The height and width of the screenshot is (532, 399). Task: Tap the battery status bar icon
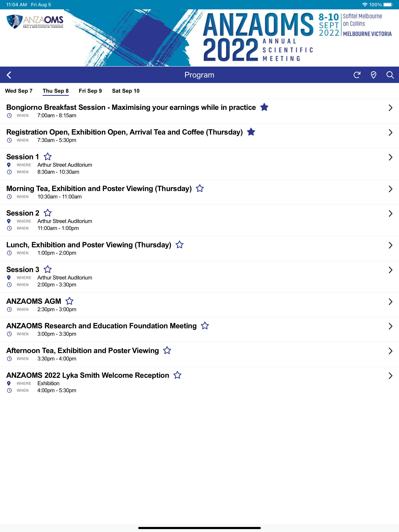[x=388, y=4]
